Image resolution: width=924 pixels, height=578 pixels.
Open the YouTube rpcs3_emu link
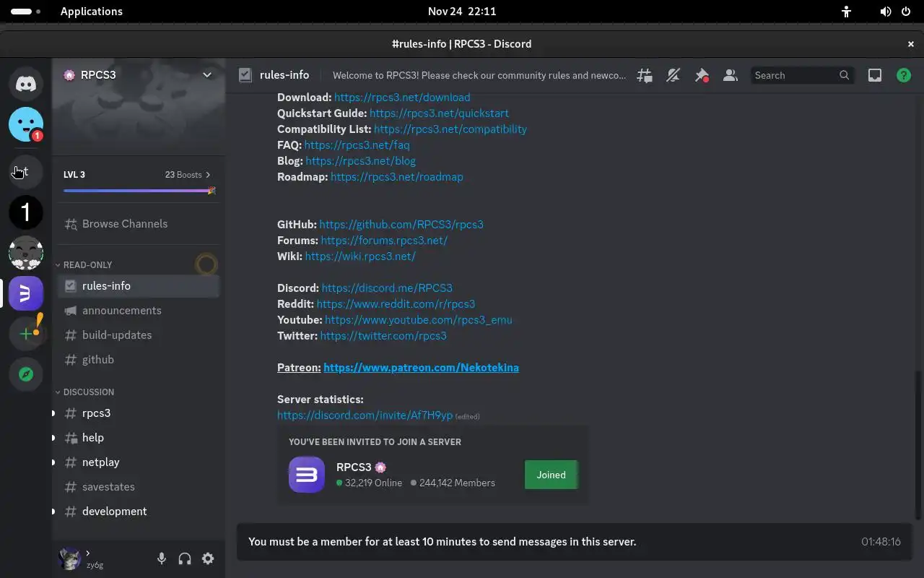point(418,320)
